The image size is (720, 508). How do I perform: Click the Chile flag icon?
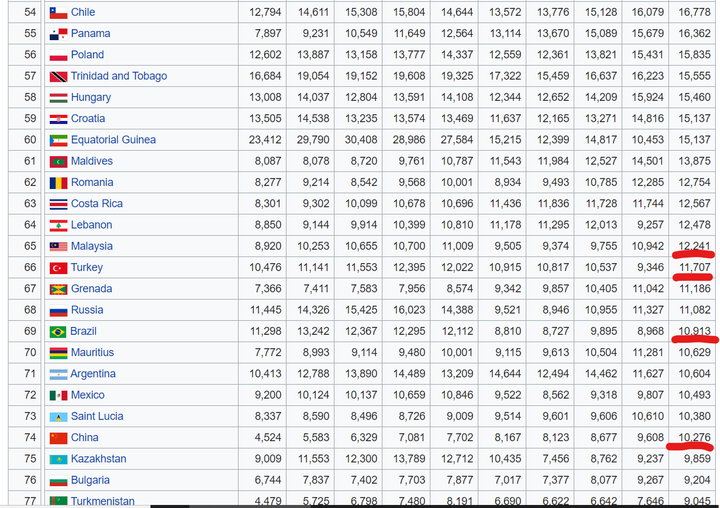[x=58, y=12]
